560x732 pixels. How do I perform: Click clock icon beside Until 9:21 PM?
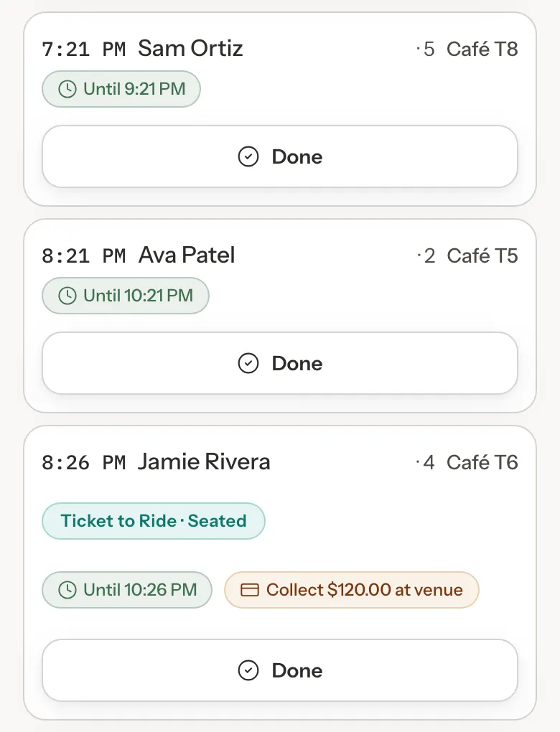point(67,89)
